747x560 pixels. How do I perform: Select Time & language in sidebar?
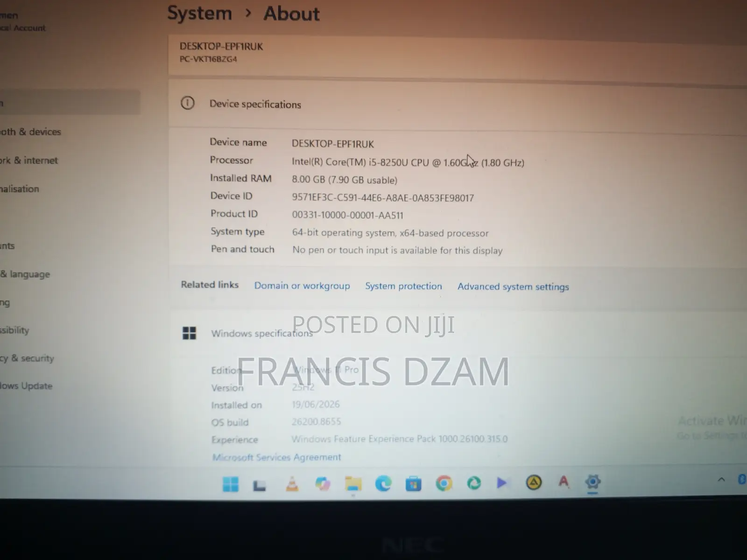click(25, 274)
